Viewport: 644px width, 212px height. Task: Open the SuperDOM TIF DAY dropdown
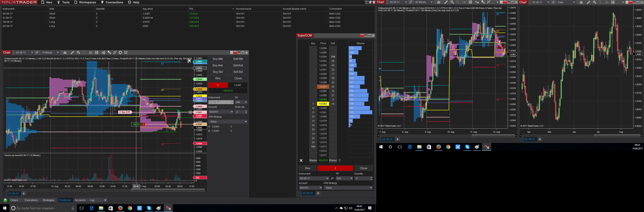pyautogui.click(x=344, y=178)
